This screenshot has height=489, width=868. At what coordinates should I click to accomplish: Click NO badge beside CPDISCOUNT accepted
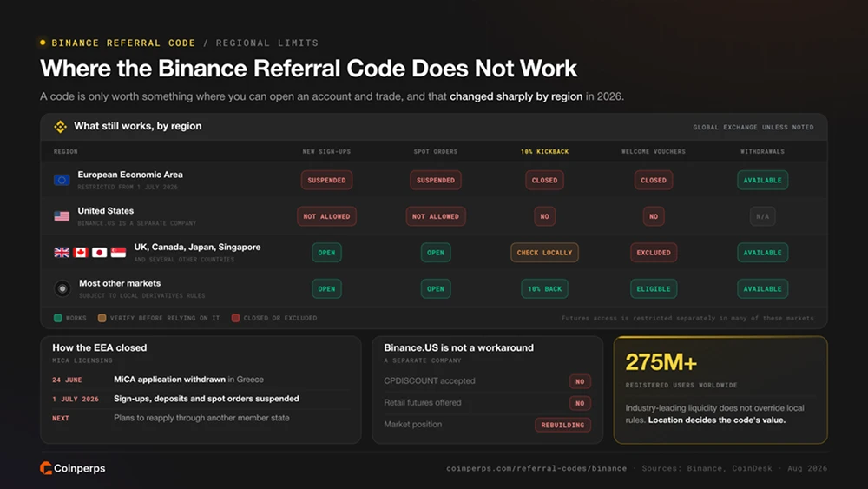[x=580, y=381]
